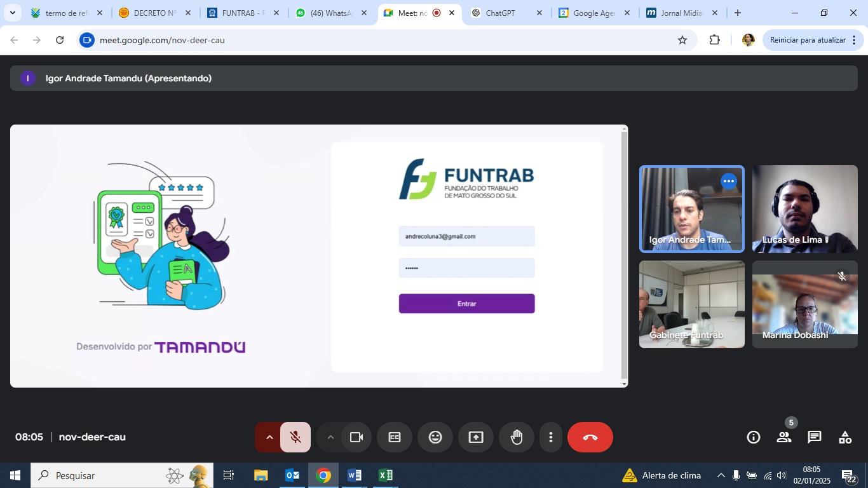Select Gabinete Funtrab video tile
The image size is (868, 488).
[x=692, y=304]
